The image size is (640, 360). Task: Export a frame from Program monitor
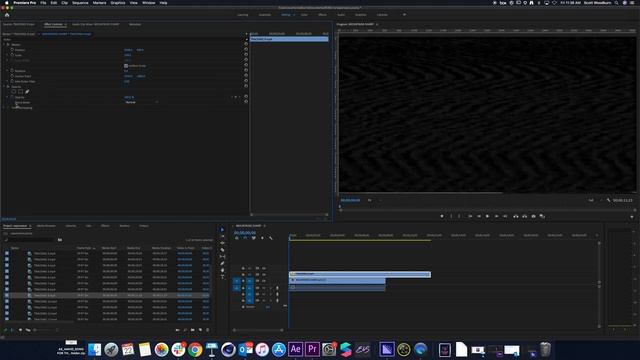pyautogui.click(x=533, y=216)
